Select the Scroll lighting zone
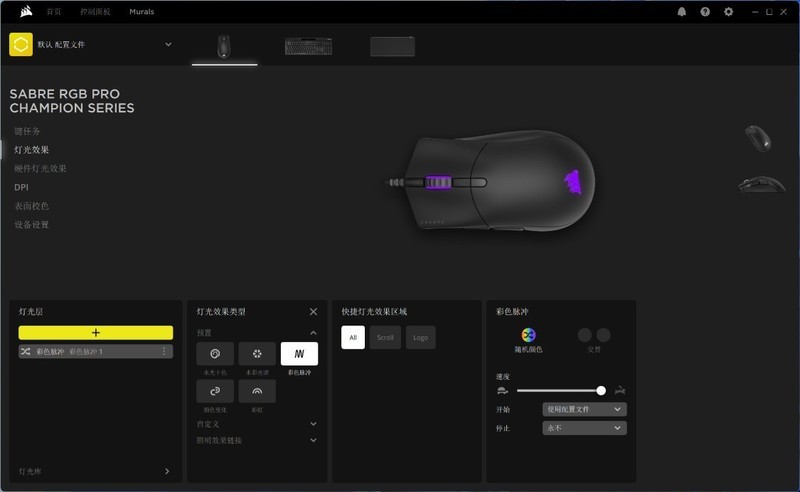This screenshot has height=492, width=800. [385, 337]
